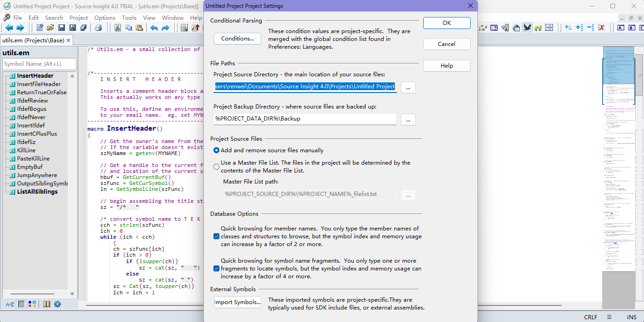644x322 pixels.
Task: Click the Print toolbar icon
Action: (98, 28)
